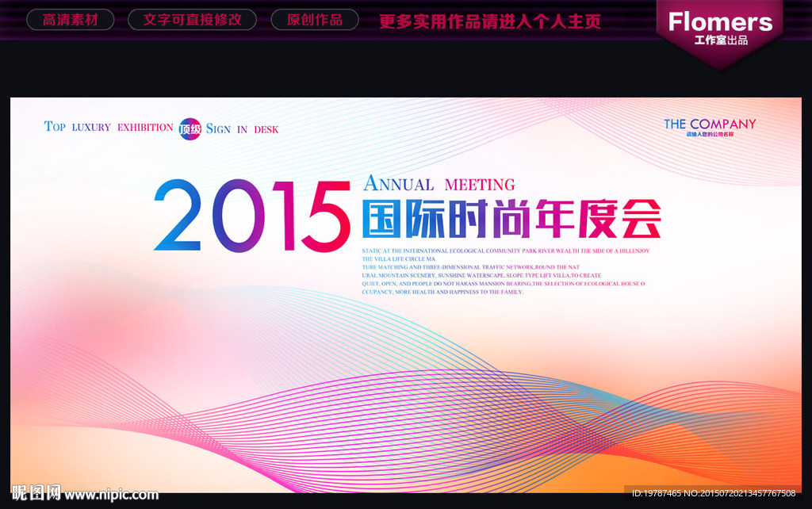The image size is (812, 509).
Task: Click the line starting 'URAL MOUNTAIN SCENERY'
Action: (481, 275)
